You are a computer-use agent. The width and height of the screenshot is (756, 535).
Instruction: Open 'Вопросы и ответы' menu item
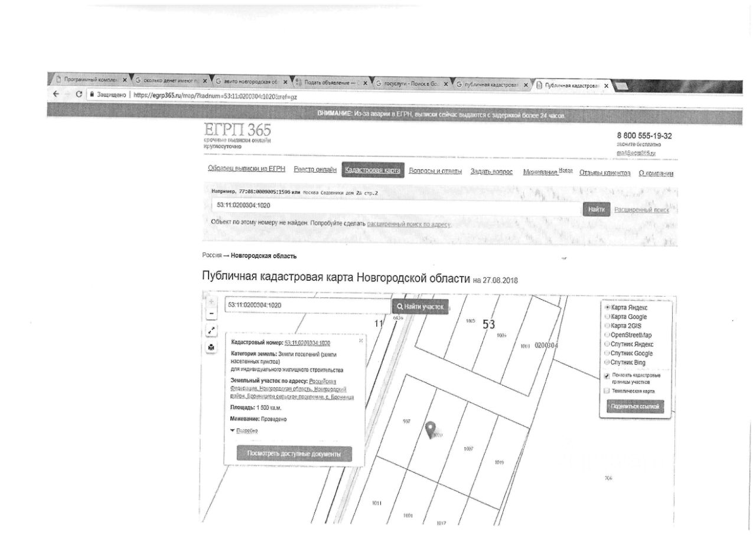435,171
